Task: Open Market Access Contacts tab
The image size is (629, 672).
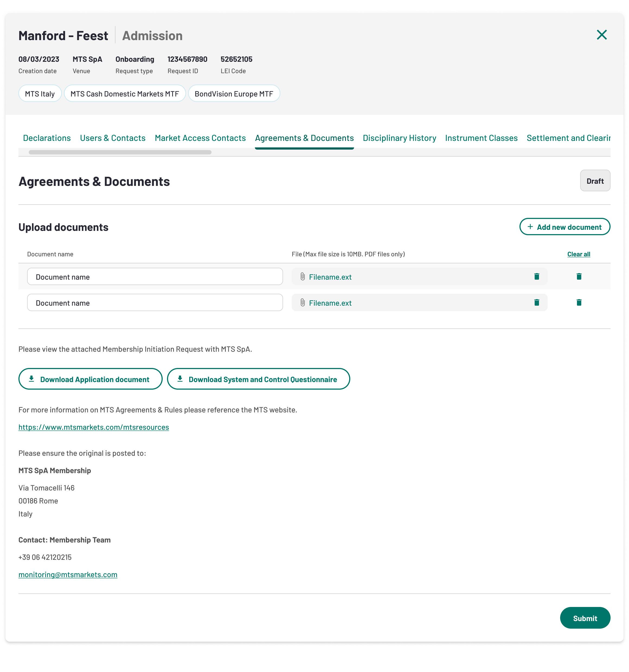Action: (200, 138)
